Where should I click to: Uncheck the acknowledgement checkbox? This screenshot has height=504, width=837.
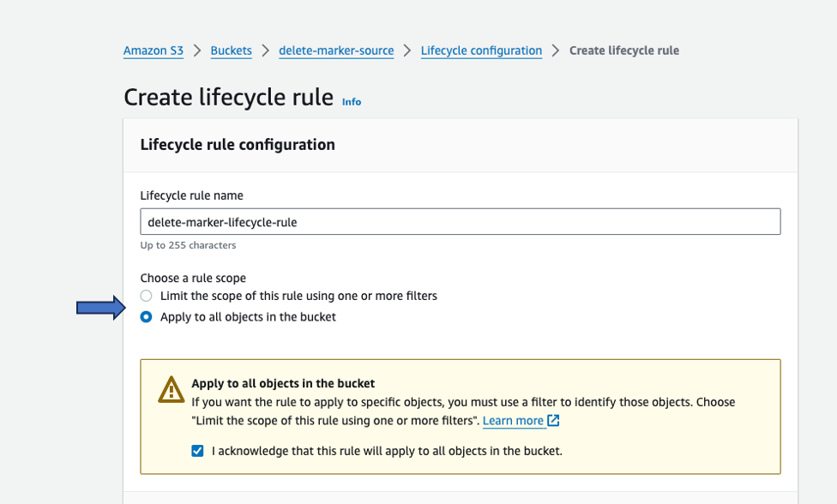(197, 451)
